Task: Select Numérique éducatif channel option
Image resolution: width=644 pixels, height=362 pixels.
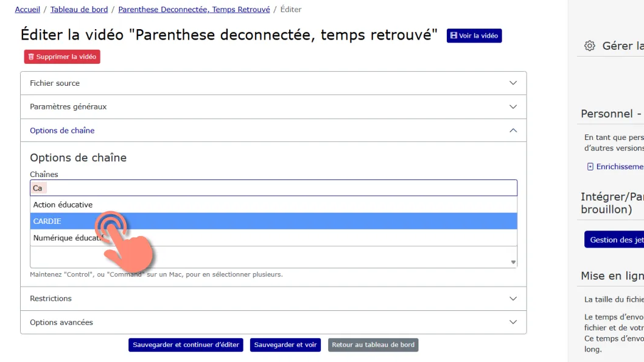Action: pyautogui.click(x=273, y=238)
